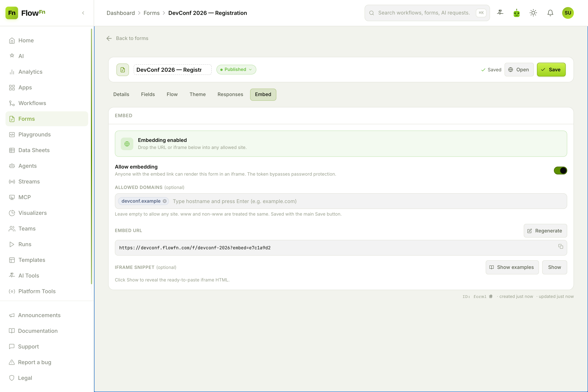Click the form document icon
Screen dimensions: 588x392
[122, 70]
